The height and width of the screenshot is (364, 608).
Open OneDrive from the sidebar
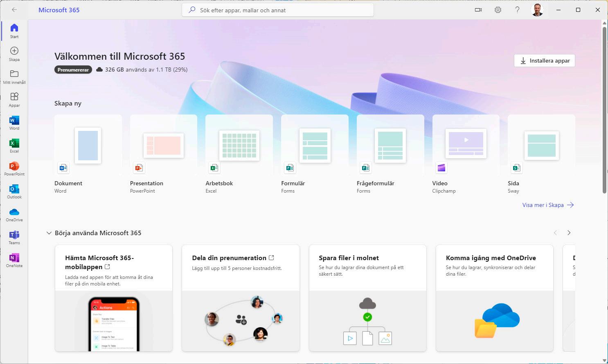click(14, 214)
